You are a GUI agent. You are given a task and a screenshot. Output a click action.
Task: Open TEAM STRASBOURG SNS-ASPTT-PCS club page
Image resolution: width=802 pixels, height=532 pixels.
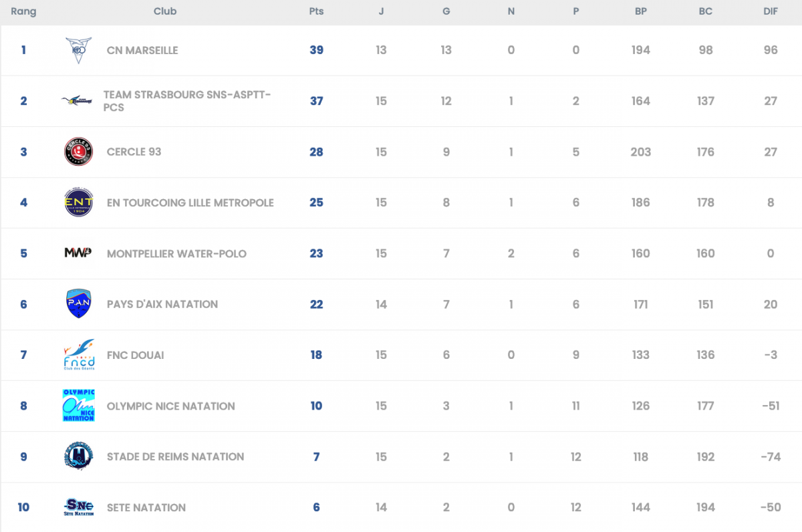[186, 101]
